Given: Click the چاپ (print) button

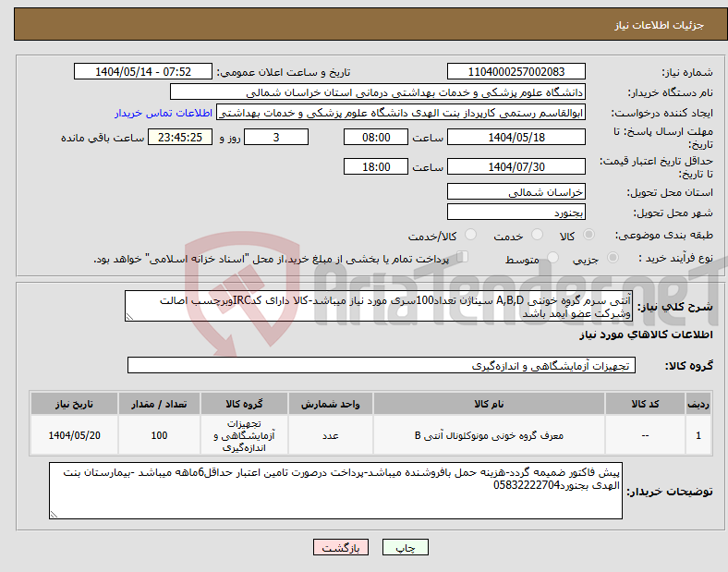Looking at the screenshot, I should coord(405,547).
